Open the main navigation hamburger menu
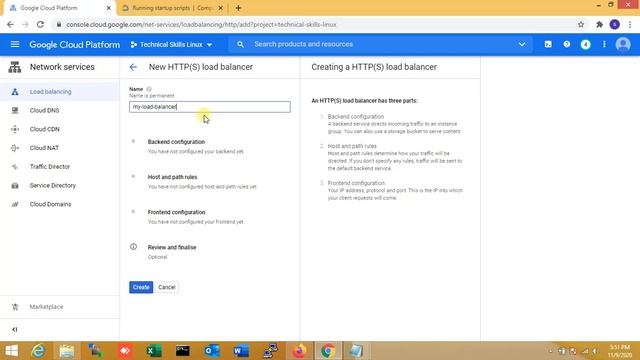The image size is (640, 360). 15,44
